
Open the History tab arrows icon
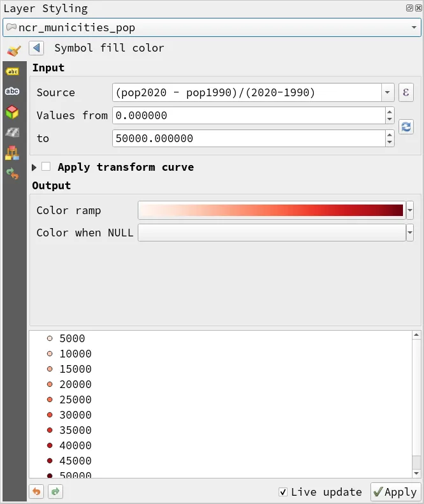point(12,173)
